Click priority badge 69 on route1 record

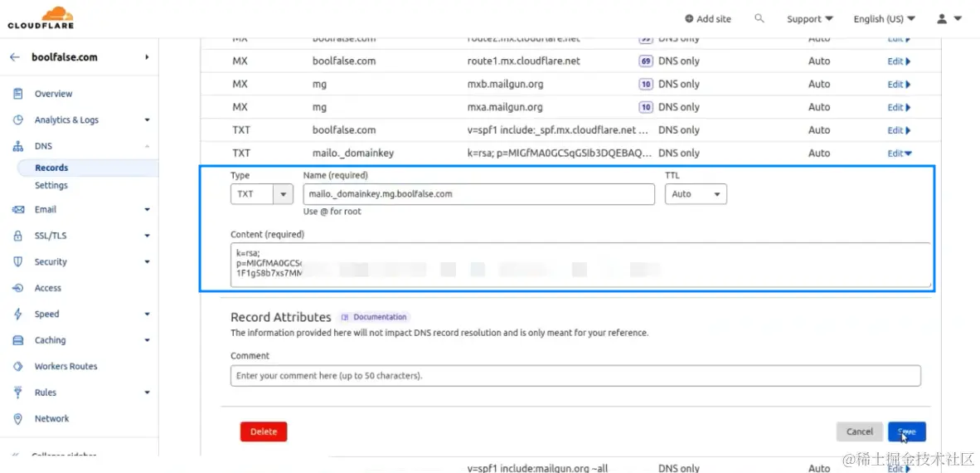coord(646,61)
